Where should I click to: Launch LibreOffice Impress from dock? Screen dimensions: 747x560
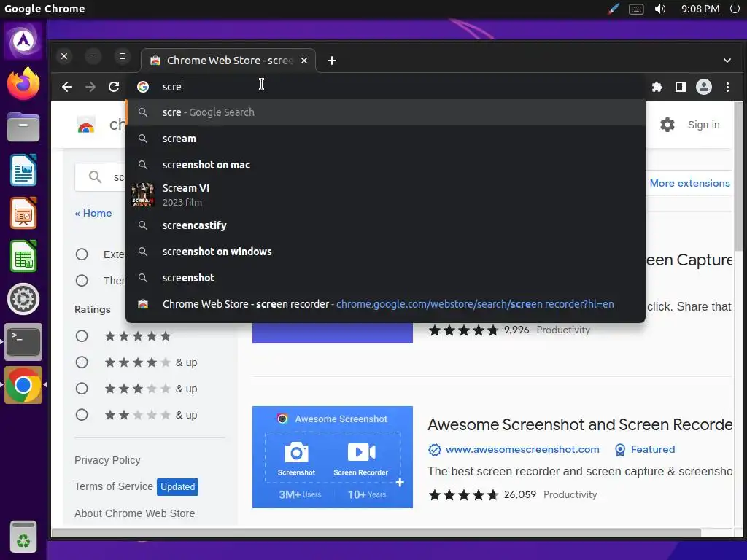[23, 213]
